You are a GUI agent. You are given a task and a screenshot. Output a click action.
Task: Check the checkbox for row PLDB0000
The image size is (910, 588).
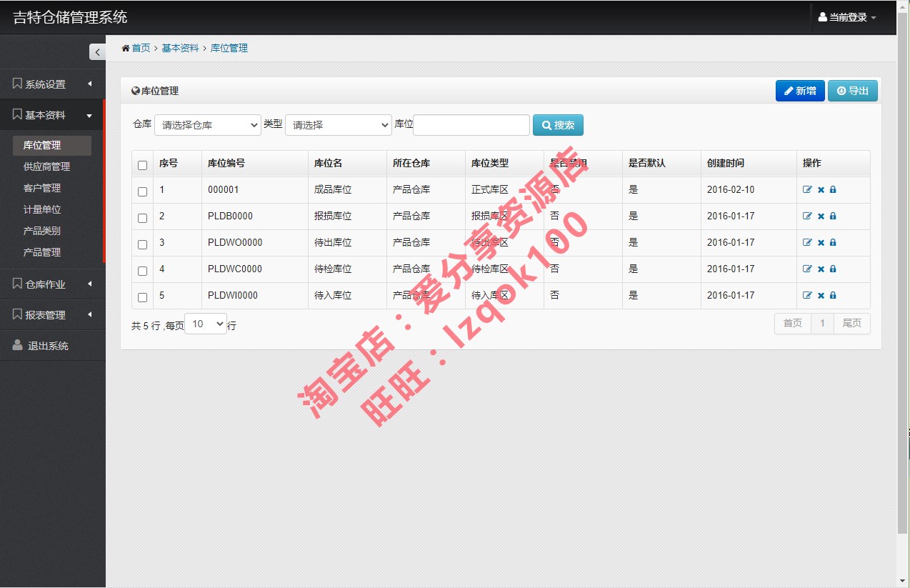click(142, 218)
